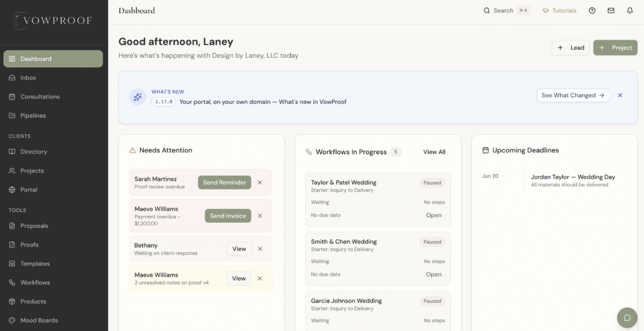Image resolution: width=644 pixels, height=331 pixels.
Task: Click the Workflows icon in sidebar
Action: pos(12,283)
